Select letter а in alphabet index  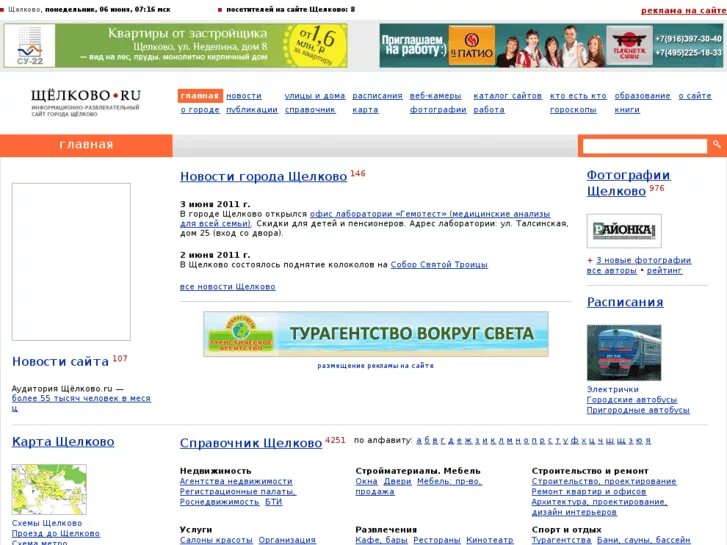[x=419, y=440]
